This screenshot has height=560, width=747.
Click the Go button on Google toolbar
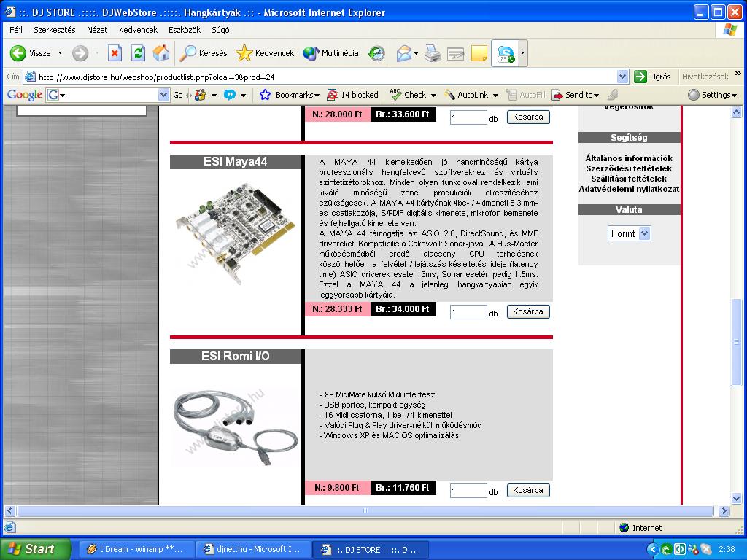178,95
